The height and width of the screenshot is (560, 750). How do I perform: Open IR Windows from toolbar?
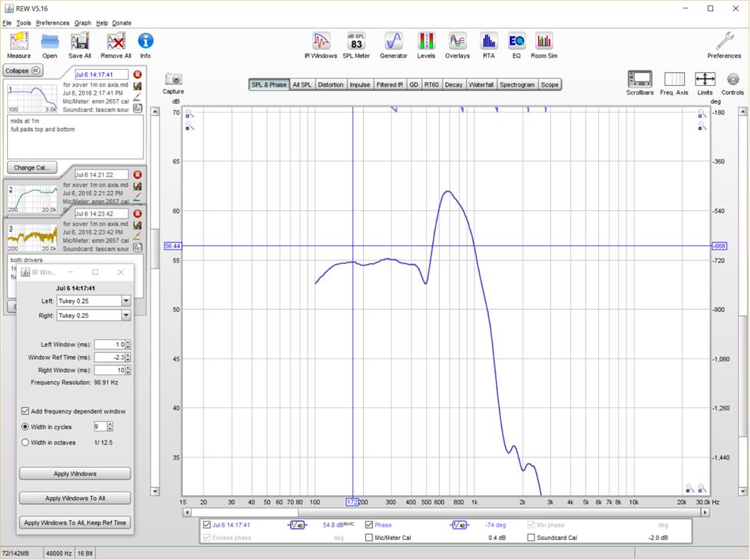[321, 45]
